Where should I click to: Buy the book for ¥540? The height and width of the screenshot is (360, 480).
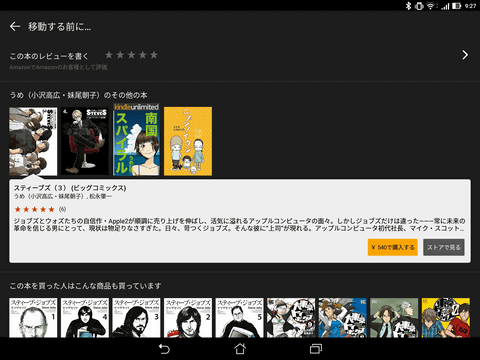tap(393, 247)
